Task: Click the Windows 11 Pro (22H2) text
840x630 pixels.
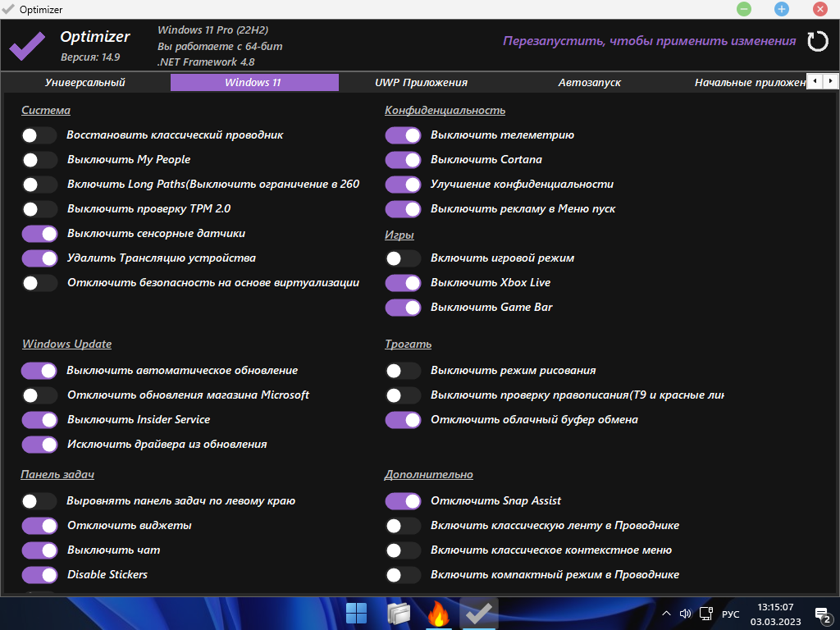Action: tap(212, 30)
